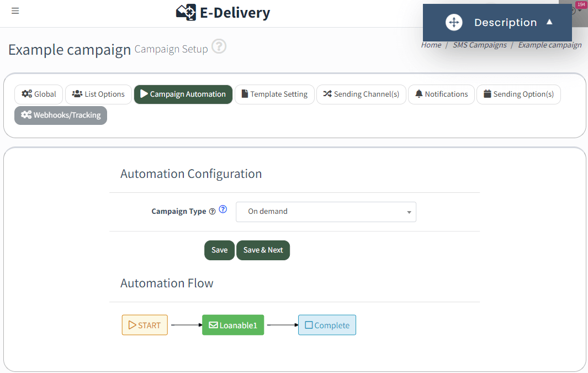Go to SMS Campaigns via breadcrumb
This screenshot has height=373, width=588.
pyautogui.click(x=479, y=45)
